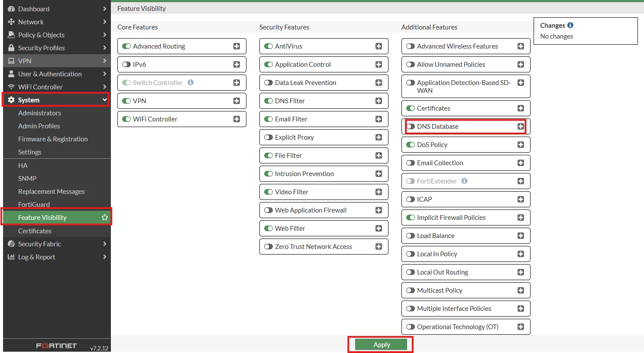Enable the IPv6 toggle

click(126, 64)
